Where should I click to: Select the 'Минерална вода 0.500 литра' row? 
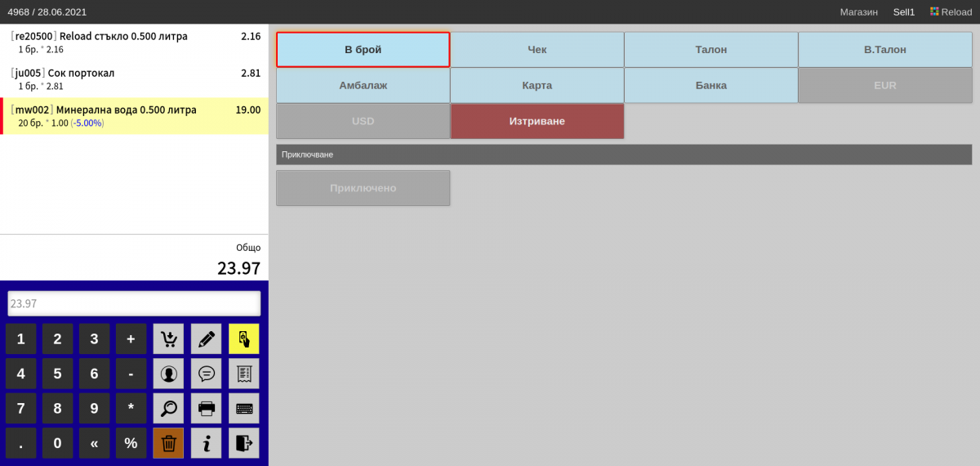pyautogui.click(x=134, y=116)
